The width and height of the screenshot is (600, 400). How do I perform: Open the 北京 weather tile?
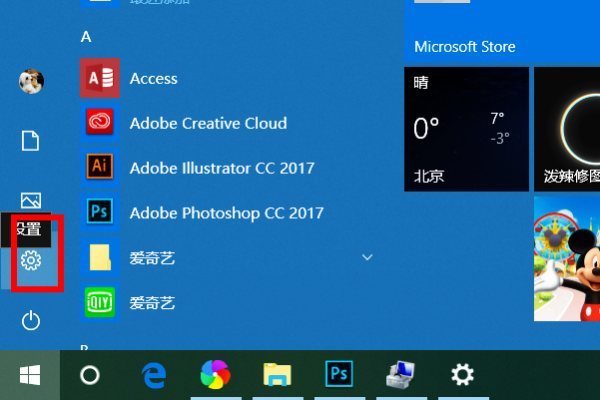coord(466,129)
